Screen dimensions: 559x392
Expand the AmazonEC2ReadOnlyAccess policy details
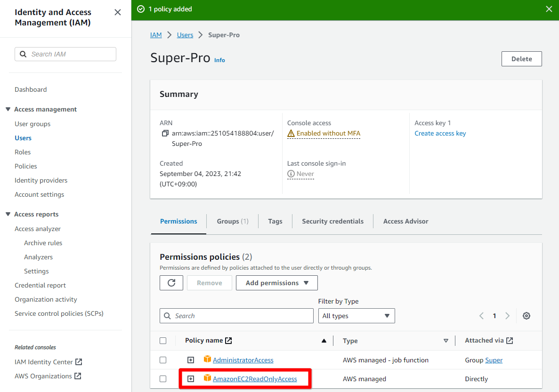pyautogui.click(x=191, y=379)
